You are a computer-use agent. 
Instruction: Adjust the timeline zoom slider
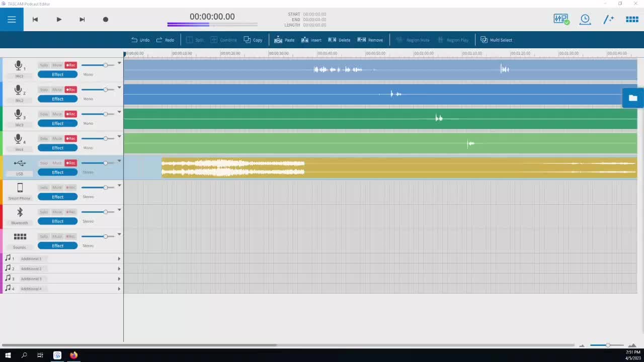tap(607, 345)
